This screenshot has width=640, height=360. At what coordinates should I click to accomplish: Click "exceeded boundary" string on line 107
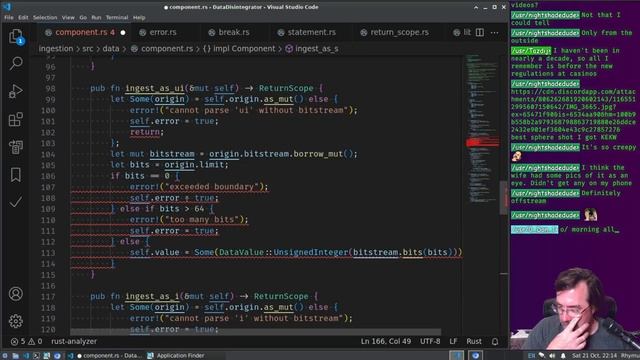[x=211, y=187]
